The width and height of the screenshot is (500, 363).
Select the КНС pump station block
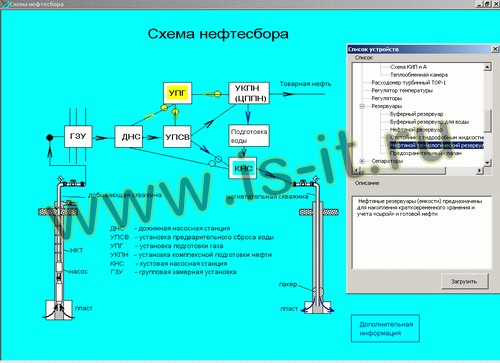(243, 168)
